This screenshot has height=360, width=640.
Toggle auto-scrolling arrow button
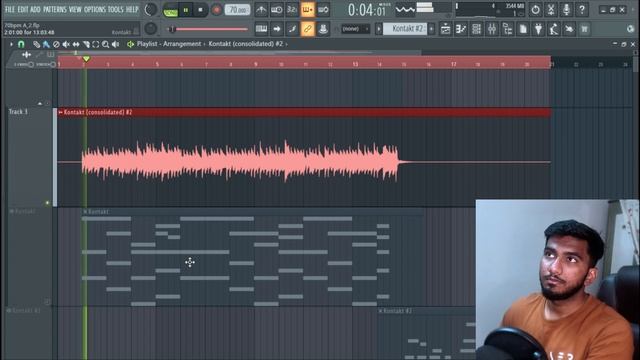277,29
